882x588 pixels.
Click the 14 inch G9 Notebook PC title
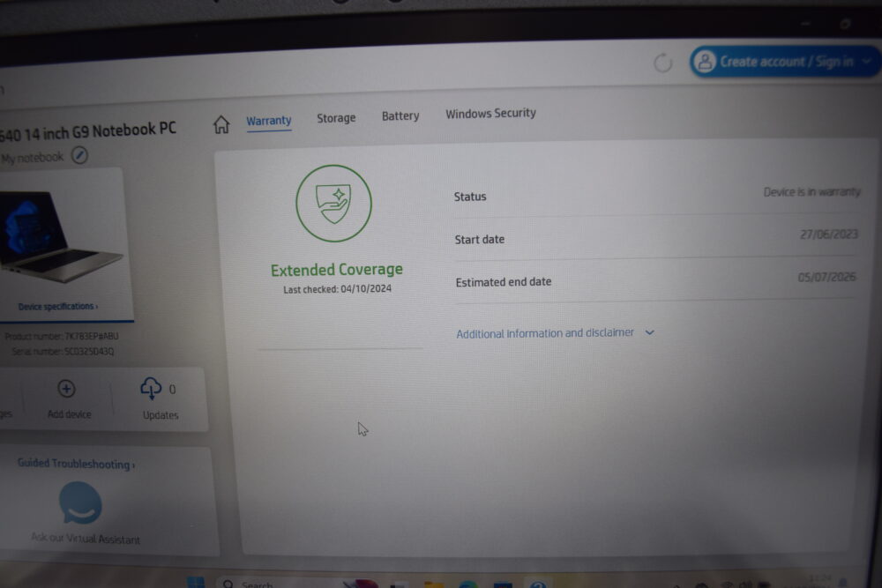87,132
